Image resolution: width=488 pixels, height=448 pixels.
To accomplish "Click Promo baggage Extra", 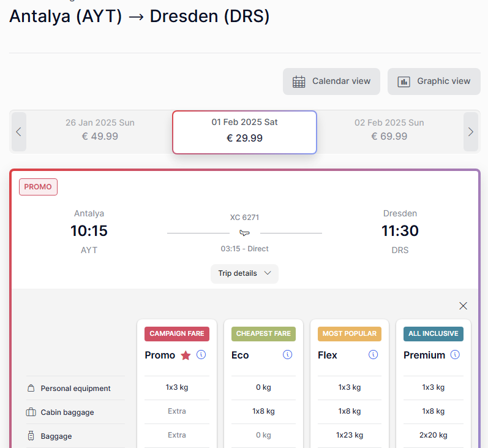I will pyautogui.click(x=177, y=435).
